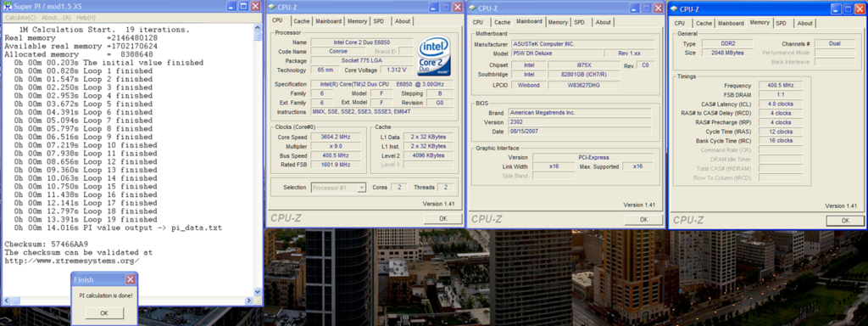868x326 pixels.
Task: Click the Super PI title bar icon
Action: point(8,7)
